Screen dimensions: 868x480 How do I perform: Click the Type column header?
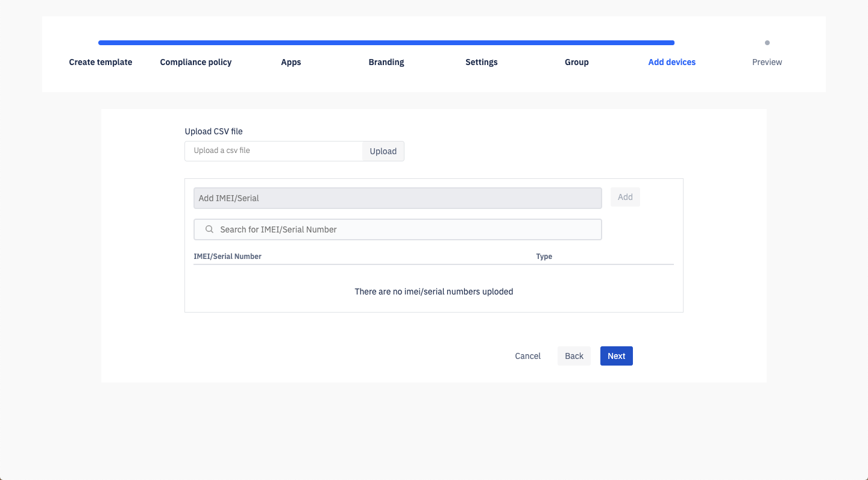coord(544,257)
